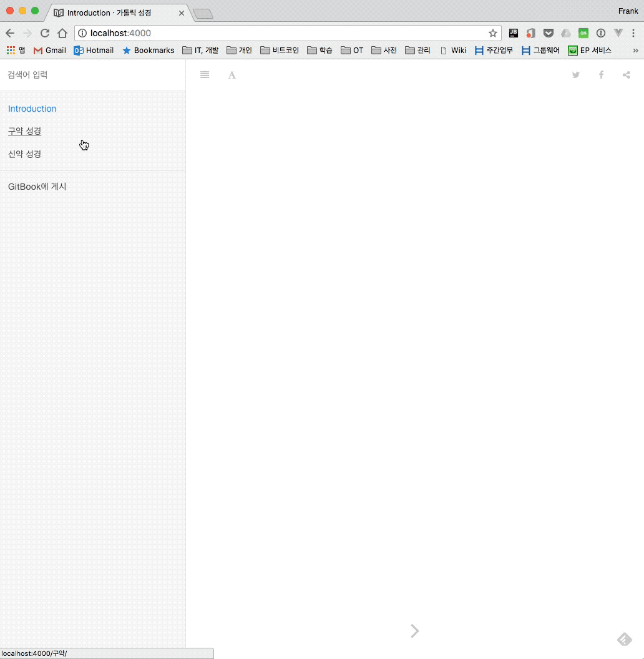
Task: Reload the page in the browser
Action: (x=45, y=33)
